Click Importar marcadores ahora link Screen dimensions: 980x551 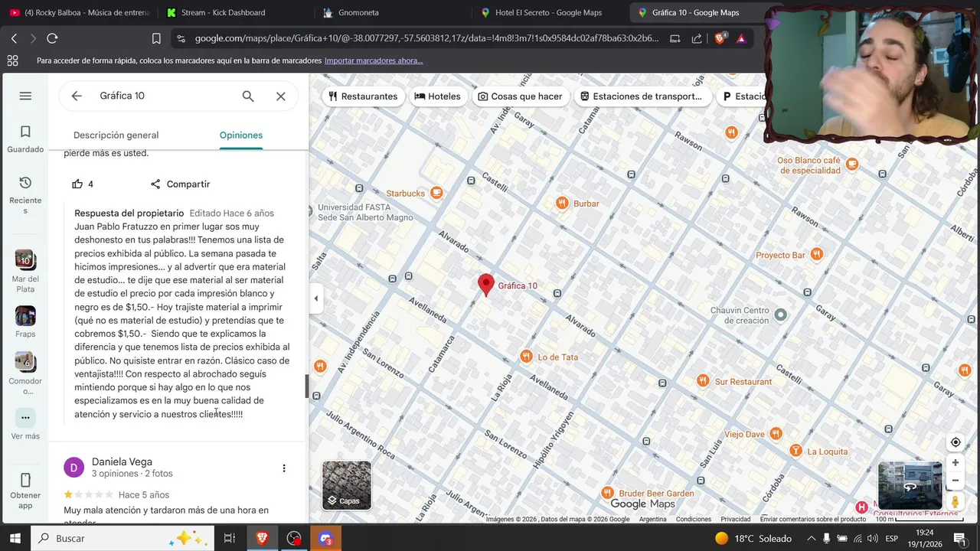374,60
